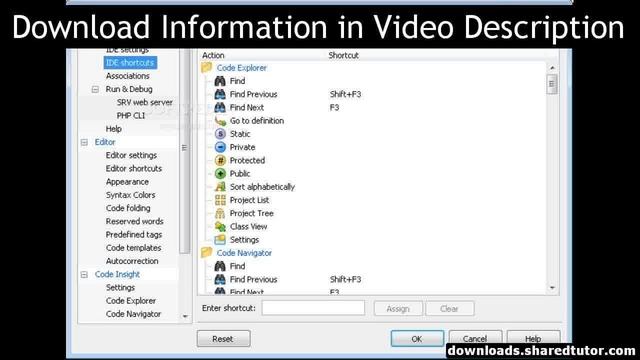Confirm the dialog with OK
The height and width of the screenshot is (360, 640).
[417, 339]
